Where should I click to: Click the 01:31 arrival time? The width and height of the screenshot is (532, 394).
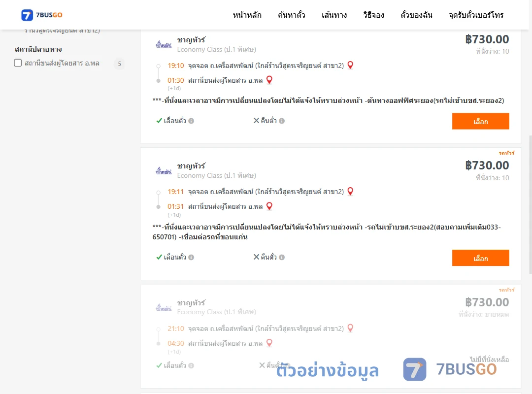[x=176, y=206]
